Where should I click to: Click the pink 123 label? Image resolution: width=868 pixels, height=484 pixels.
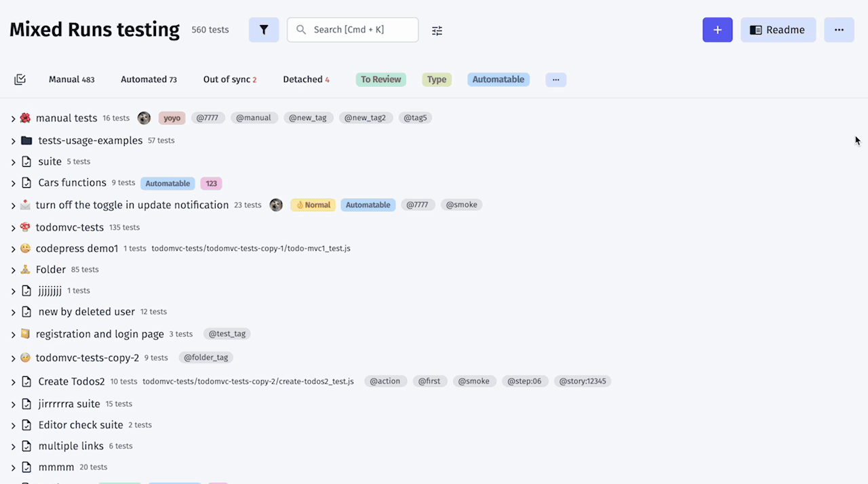(x=212, y=183)
